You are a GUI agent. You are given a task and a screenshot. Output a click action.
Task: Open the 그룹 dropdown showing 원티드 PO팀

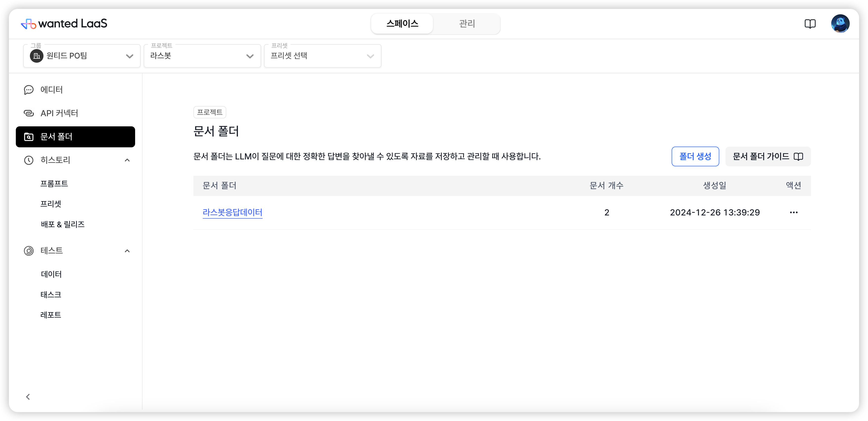82,56
